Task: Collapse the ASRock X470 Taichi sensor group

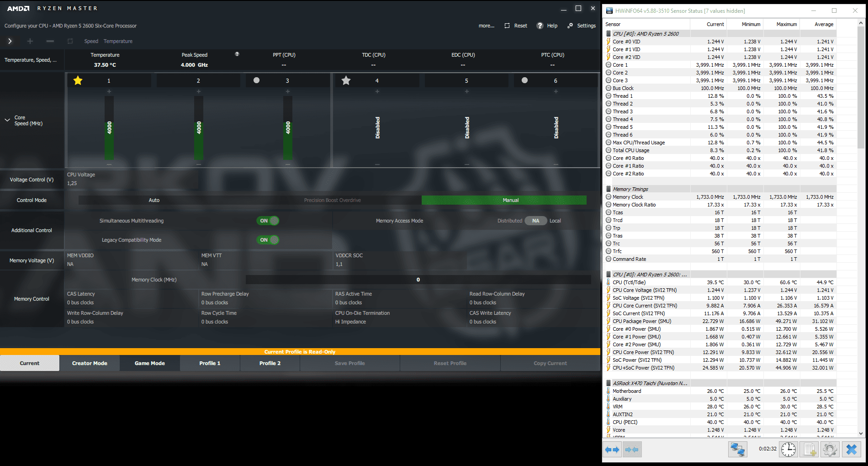Action: coord(609,383)
